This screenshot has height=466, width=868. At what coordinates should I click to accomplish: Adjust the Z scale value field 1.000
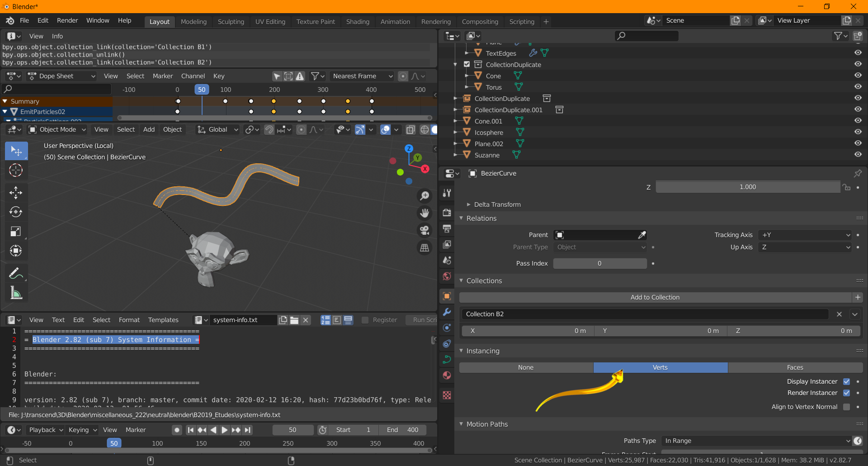pyautogui.click(x=748, y=187)
